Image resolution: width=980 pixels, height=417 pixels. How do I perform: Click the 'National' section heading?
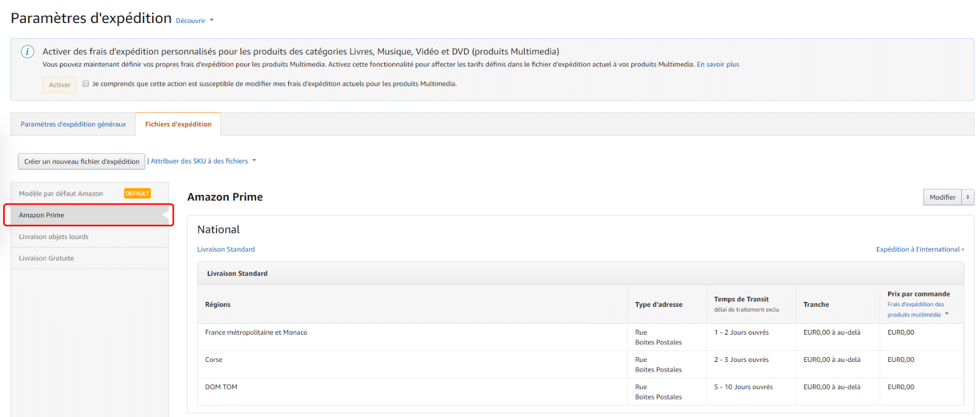(x=219, y=229)
